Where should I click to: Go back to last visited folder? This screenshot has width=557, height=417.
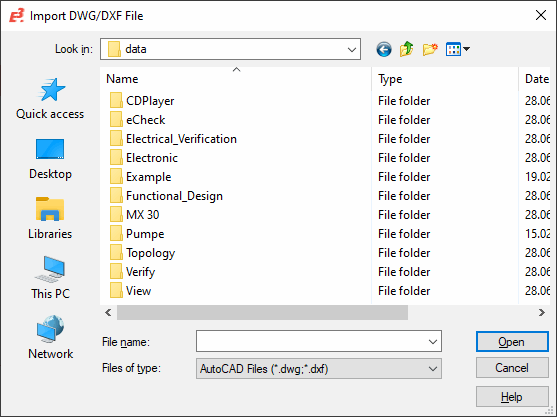(384, 49)
